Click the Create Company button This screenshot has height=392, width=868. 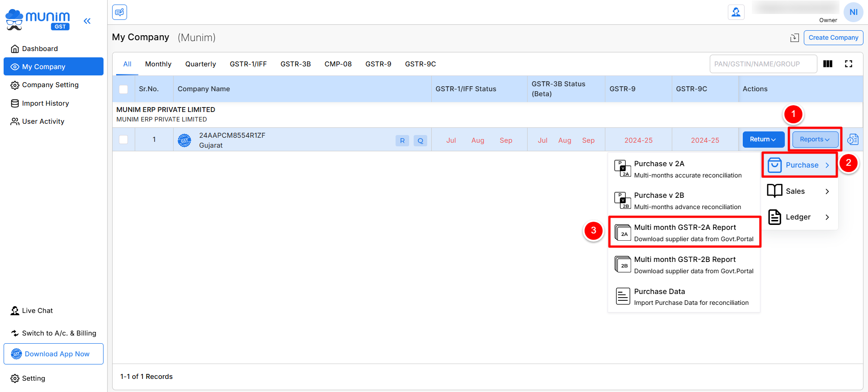[x=833, y=37]
